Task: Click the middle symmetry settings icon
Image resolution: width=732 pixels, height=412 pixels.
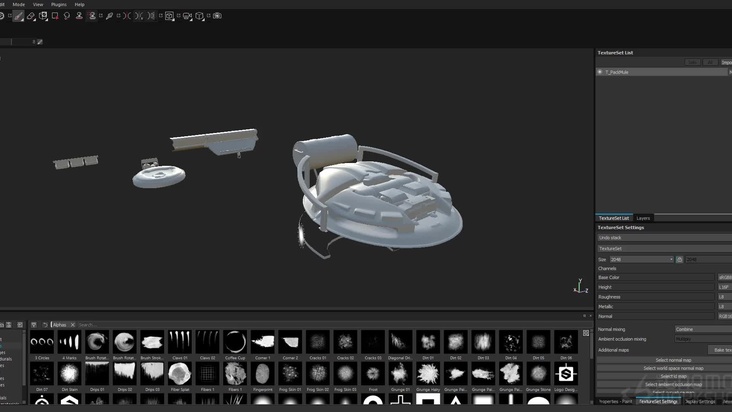Action: tap(139, 16)
